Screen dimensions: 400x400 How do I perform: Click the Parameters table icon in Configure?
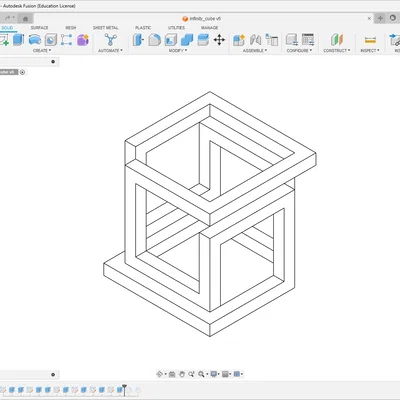click(x=308, y=40)
